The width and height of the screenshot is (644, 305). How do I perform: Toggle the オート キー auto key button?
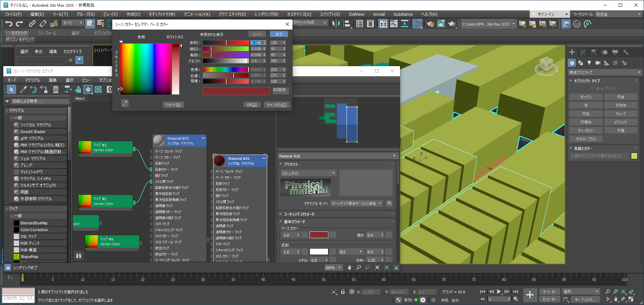549,292
